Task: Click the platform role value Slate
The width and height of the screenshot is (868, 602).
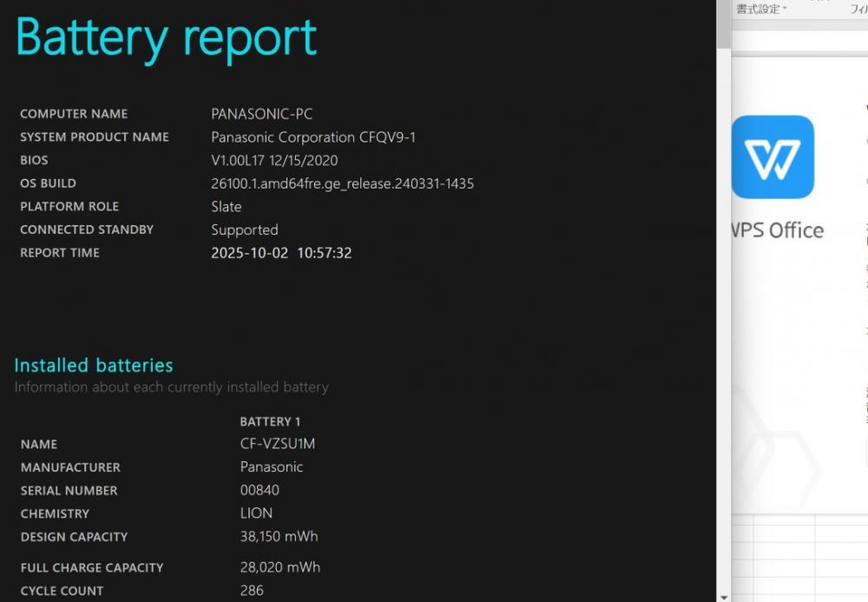Action: [x=227, y=207]
